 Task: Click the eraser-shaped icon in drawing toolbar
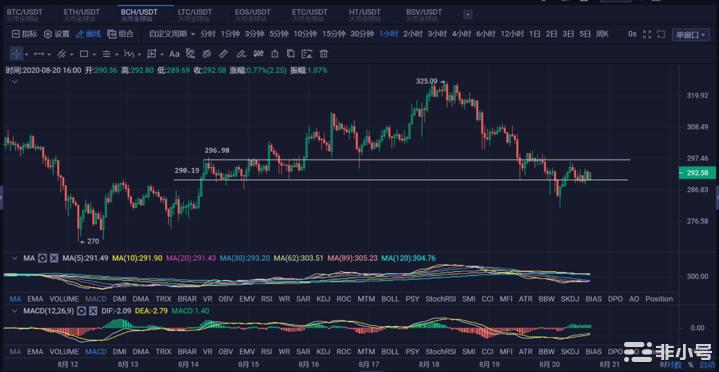coord(206,54)
